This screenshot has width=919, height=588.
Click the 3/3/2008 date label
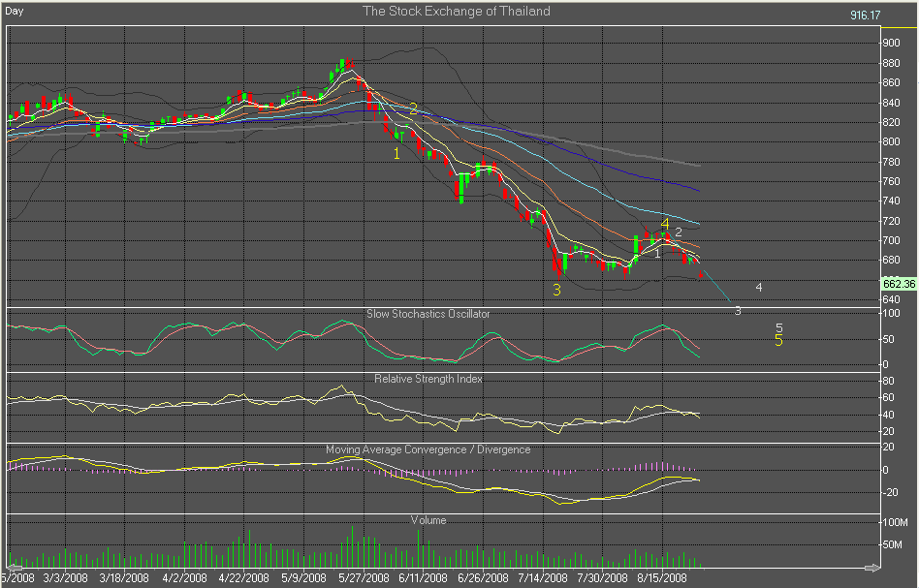pyautogui.click(x=66, y=578)
